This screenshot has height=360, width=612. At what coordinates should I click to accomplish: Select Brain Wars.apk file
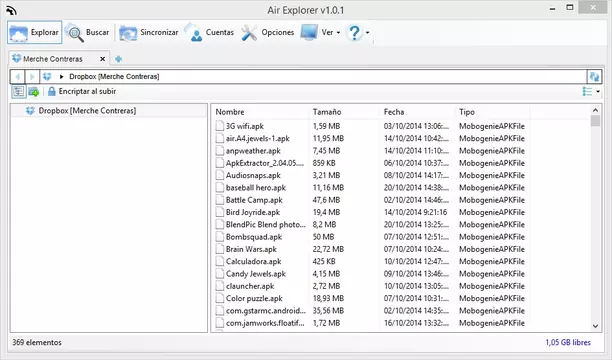coord(251,249)
